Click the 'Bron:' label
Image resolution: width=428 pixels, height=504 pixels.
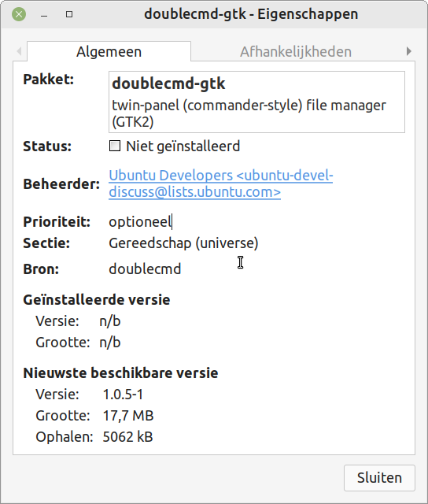point(41,269)
